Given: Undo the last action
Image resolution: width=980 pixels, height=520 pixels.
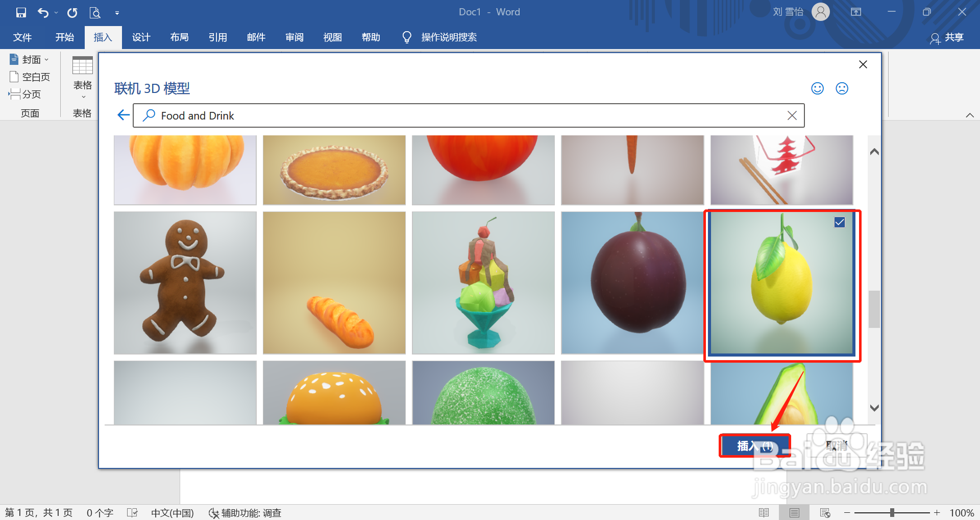Looking at the screenshot, I should click(x=44, y=12).
